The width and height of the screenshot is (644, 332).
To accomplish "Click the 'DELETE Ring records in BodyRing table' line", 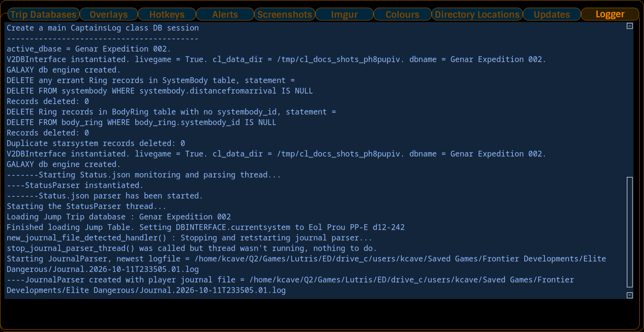I will click(171, 112).
